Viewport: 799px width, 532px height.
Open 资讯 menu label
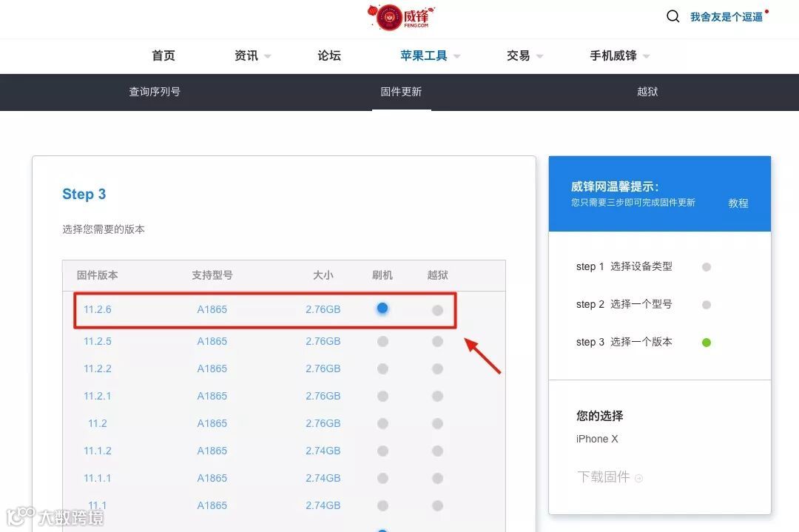coord(246,55)
